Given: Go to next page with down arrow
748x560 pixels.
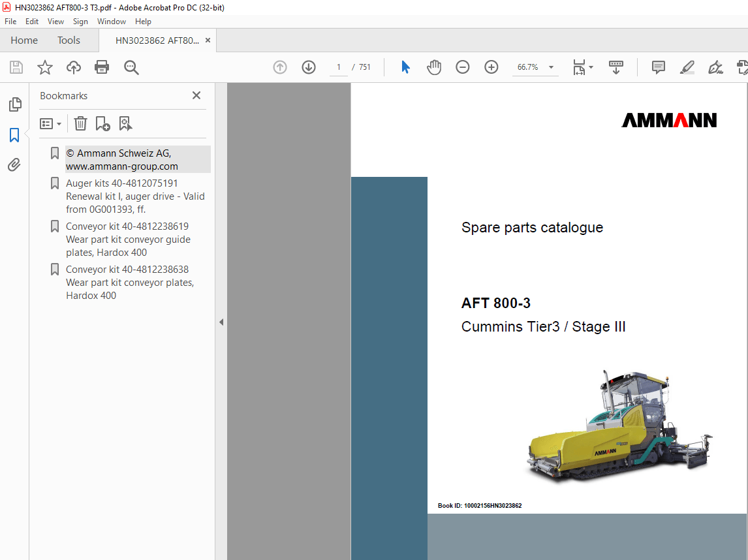Looking at the screenshot, I should point(308,67).
